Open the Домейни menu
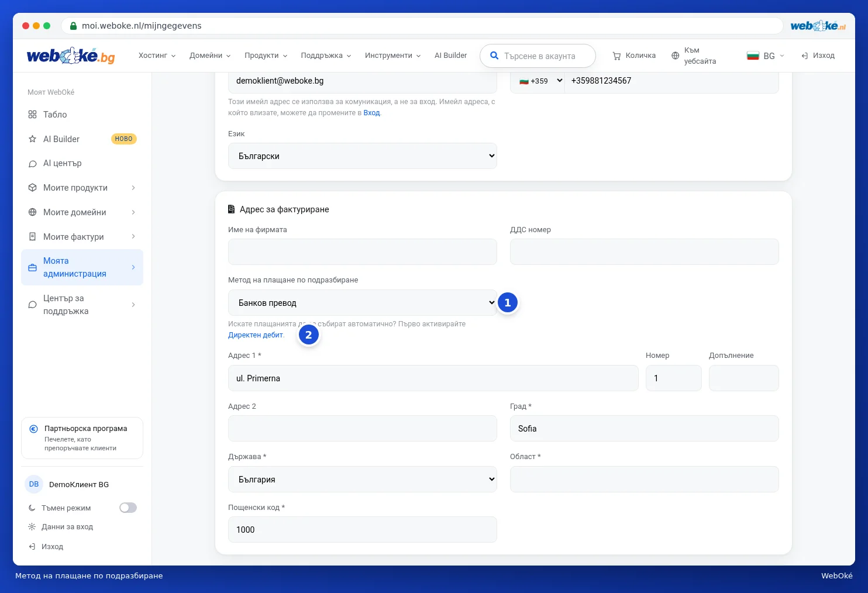The image size is (868, 593). point(210,56)
